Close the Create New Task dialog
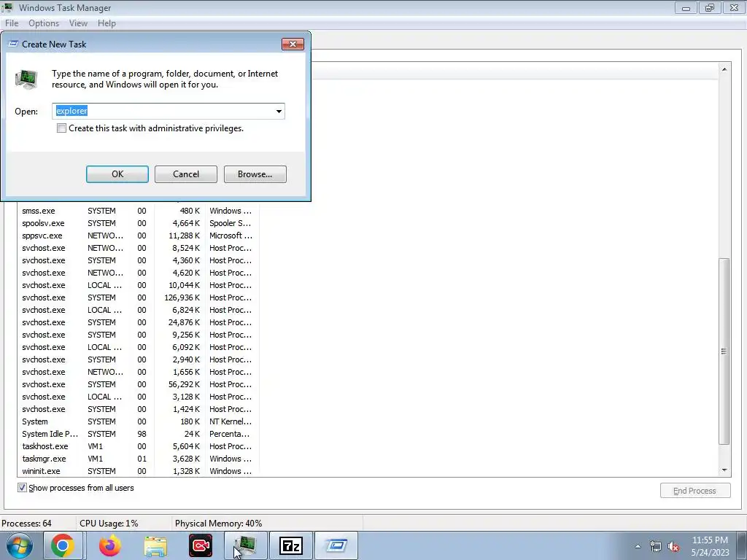The width and height of the screenshot is (747, 560). point(293,44)
